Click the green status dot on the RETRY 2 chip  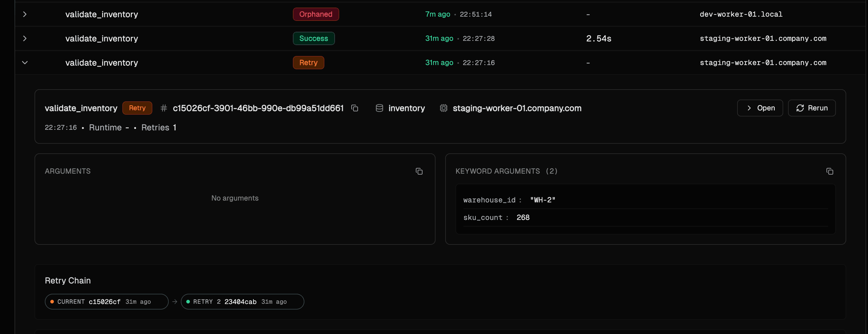(188, 302)
